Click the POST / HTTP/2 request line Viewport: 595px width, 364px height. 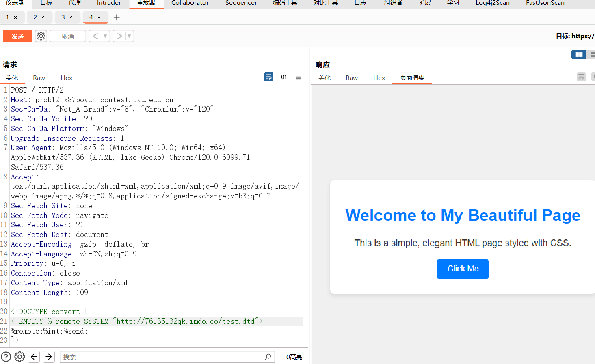[37, 90]
